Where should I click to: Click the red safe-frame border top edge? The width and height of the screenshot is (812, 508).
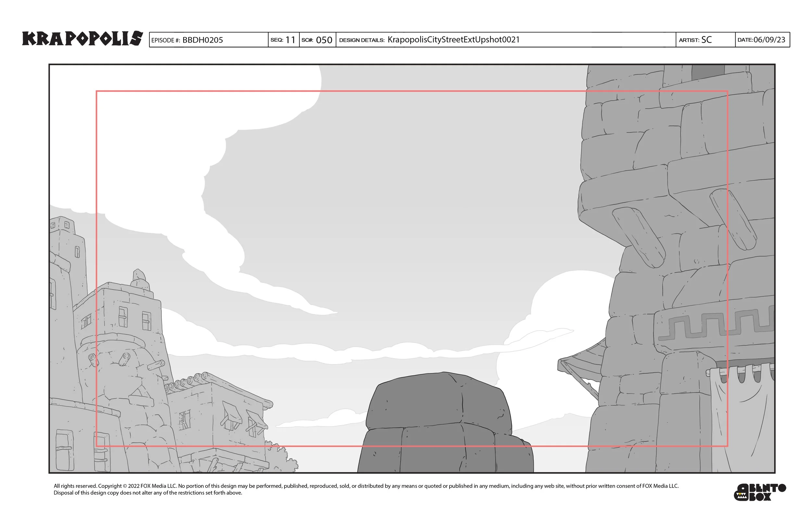(412, 91)
